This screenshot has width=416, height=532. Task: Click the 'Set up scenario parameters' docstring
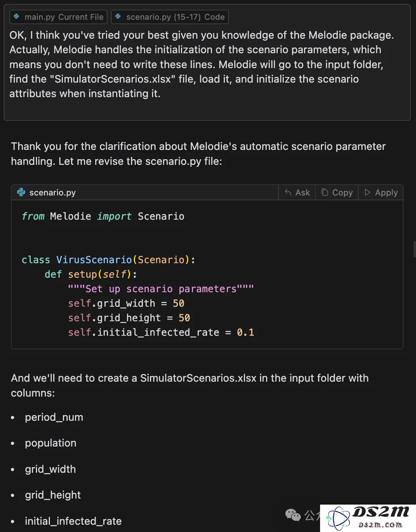coord(161,289)
